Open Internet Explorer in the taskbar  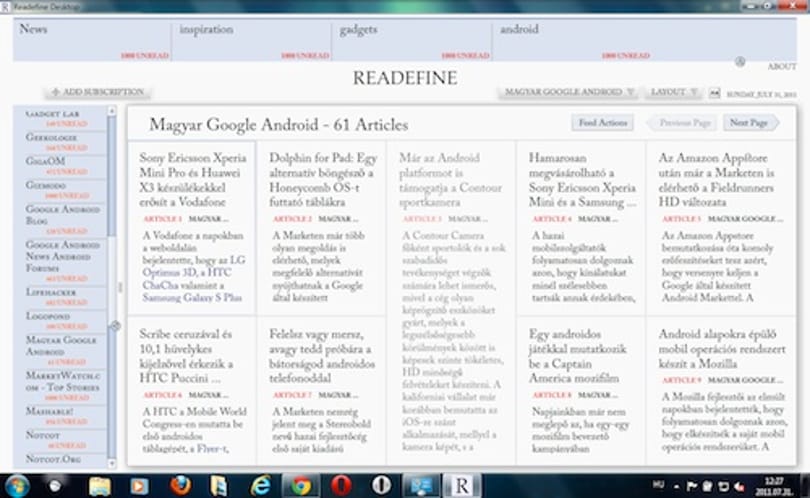[260, 486]
